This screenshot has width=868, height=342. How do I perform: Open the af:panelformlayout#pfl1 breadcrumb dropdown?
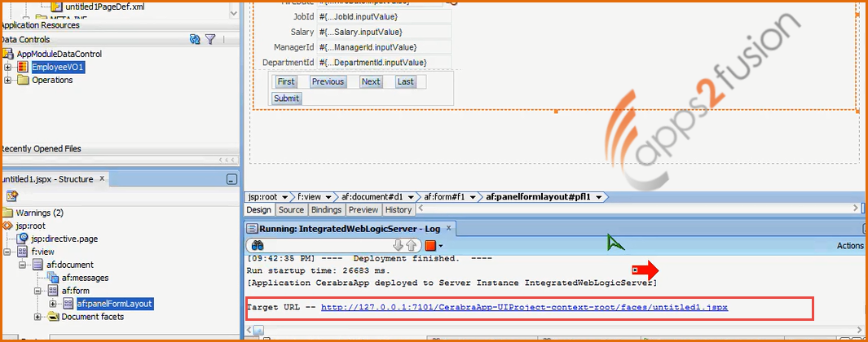[598, 197]
